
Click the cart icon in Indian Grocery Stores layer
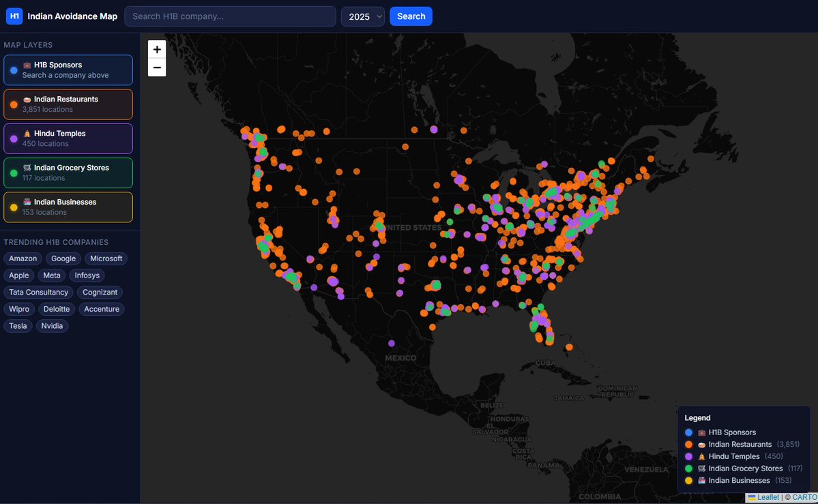pyautogui.click(x=27, y=168)
